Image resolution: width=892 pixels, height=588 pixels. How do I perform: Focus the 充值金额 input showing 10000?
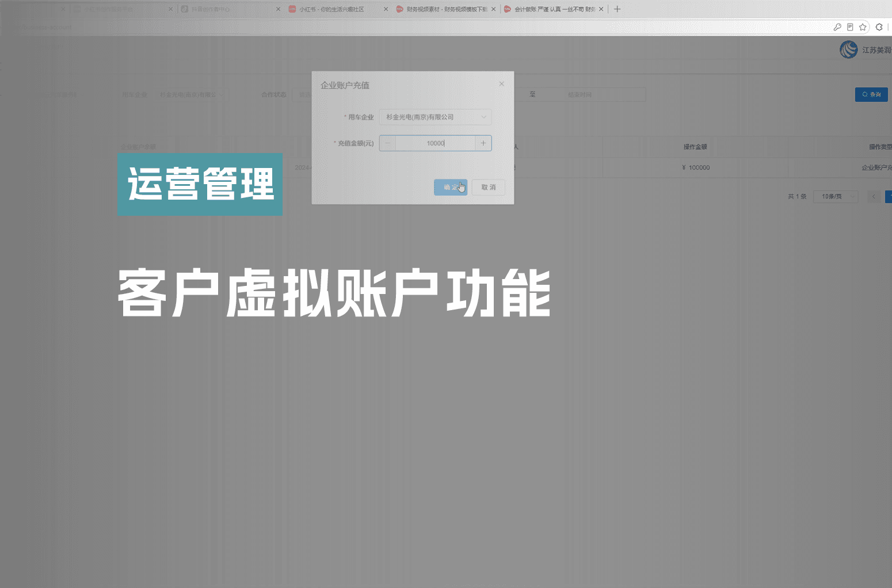pos(435,143)
